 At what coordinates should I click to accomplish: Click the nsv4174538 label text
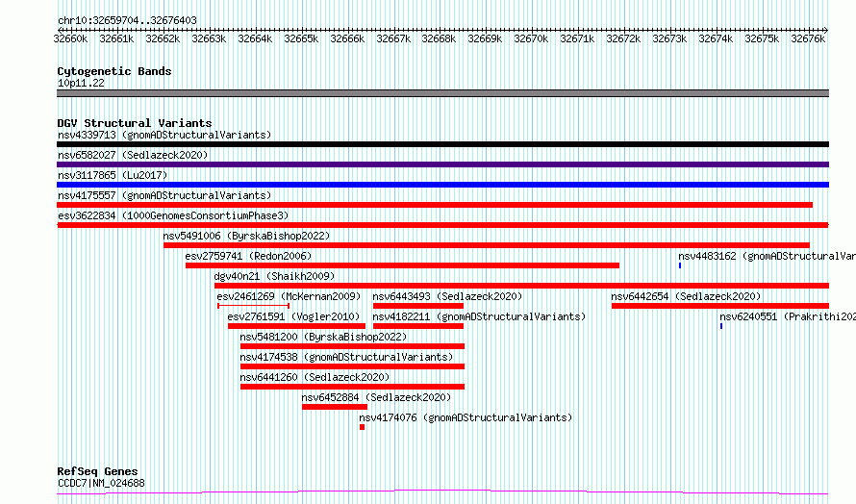click(x=346, y=357)
